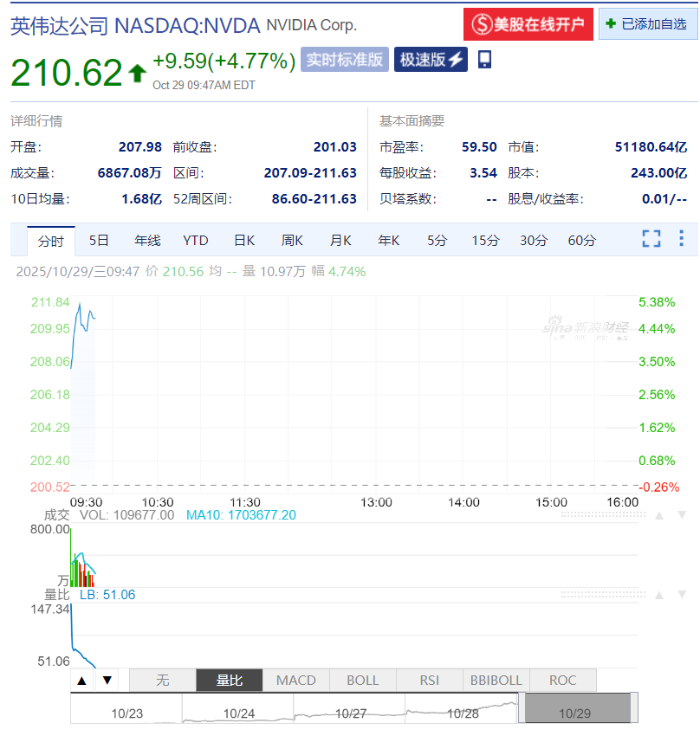Screen dimensions: 700x736
Task: Click 市盈率 value 59.50
Action: click(x=479, y=147)
